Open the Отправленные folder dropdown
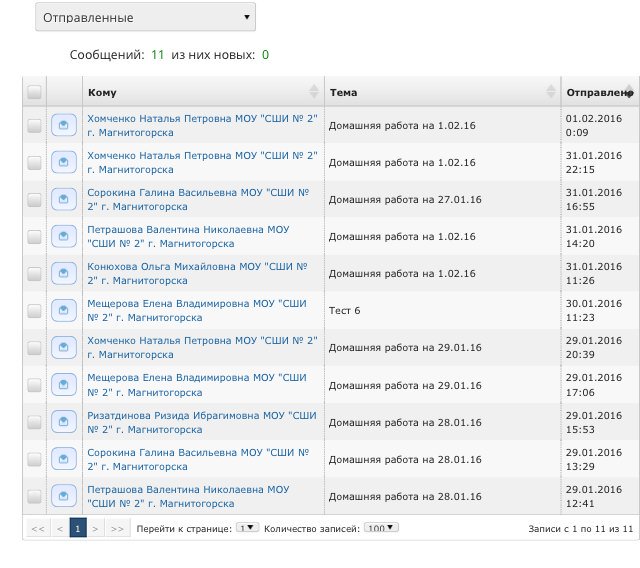640x568 pixels. 145,17
